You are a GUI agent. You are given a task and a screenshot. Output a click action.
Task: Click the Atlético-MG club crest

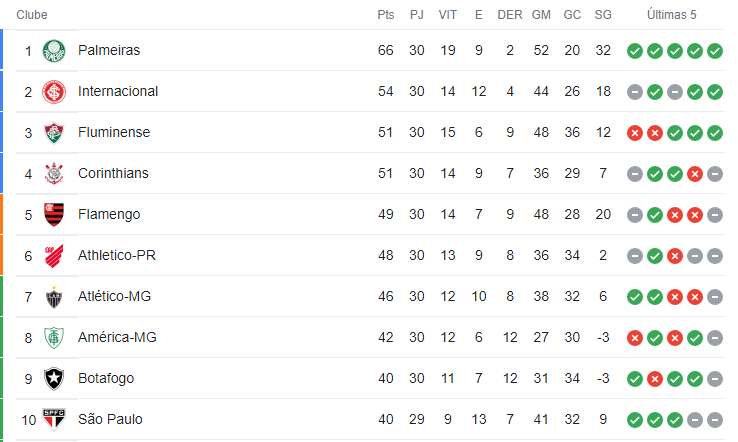coord(54,297)
